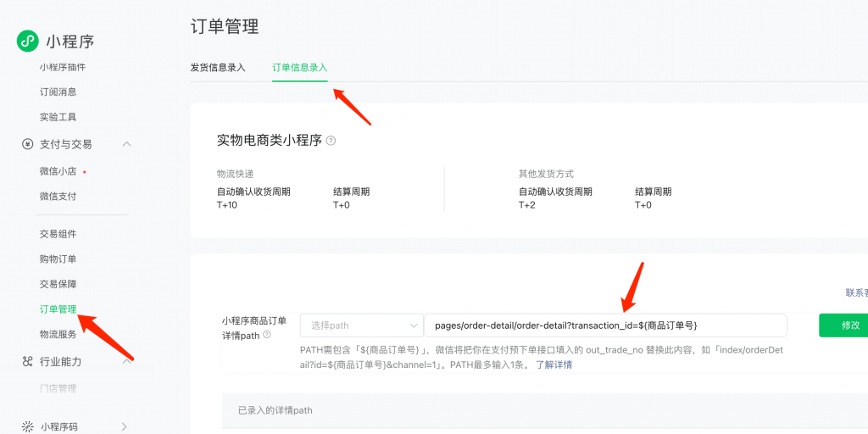The width and height of the screenshot is (868, 434).
Task: Click help icon beside 实物电商类小程序
Action: coord(331,141)
